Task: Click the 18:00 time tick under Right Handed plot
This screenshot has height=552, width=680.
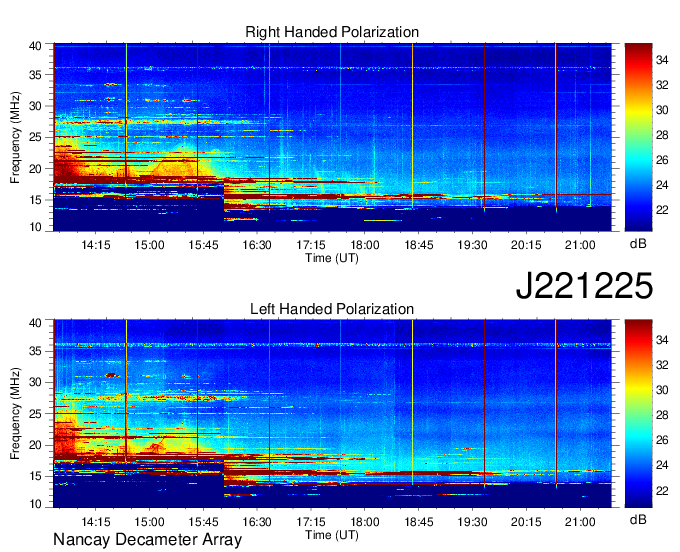Action: pos(365,245)
